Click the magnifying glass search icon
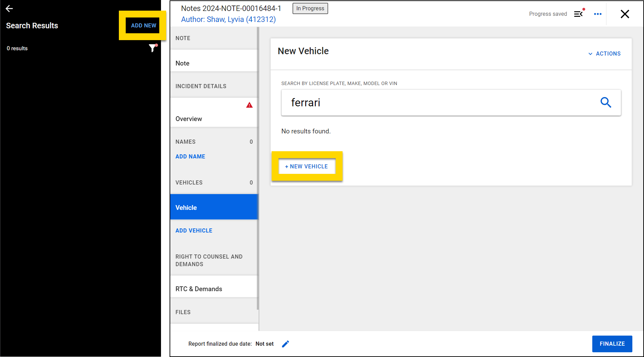Screen dimensions: 644x357 (x=605, y=103)
